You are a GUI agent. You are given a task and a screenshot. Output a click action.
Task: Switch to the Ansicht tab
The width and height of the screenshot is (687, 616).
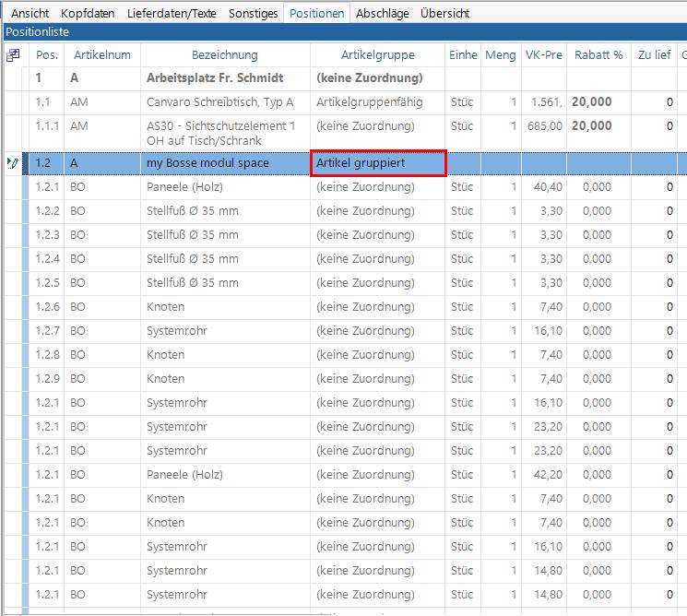tap(30, 14)
